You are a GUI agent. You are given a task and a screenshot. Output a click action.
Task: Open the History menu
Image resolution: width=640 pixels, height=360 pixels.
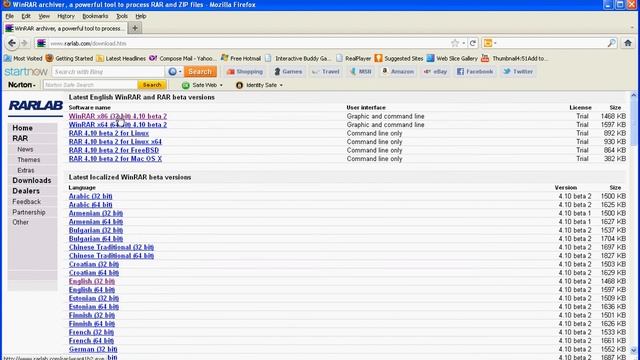66,16
